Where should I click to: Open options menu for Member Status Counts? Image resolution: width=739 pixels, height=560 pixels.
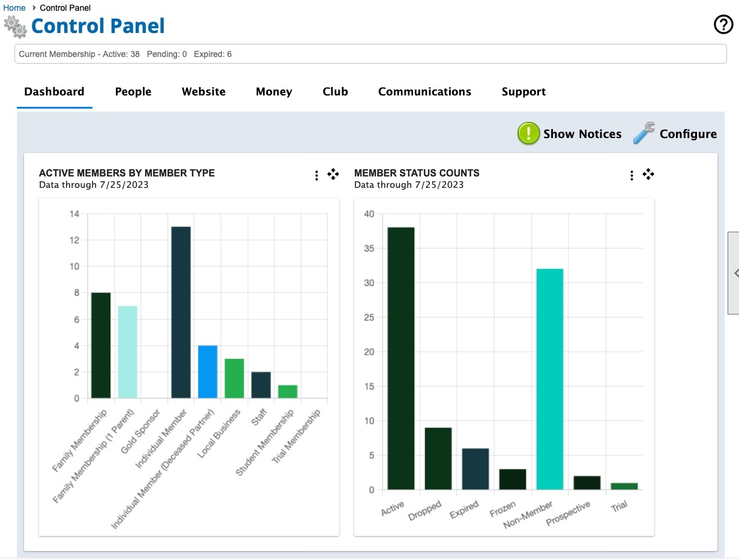pyautogui.click(x=632, y=175)
